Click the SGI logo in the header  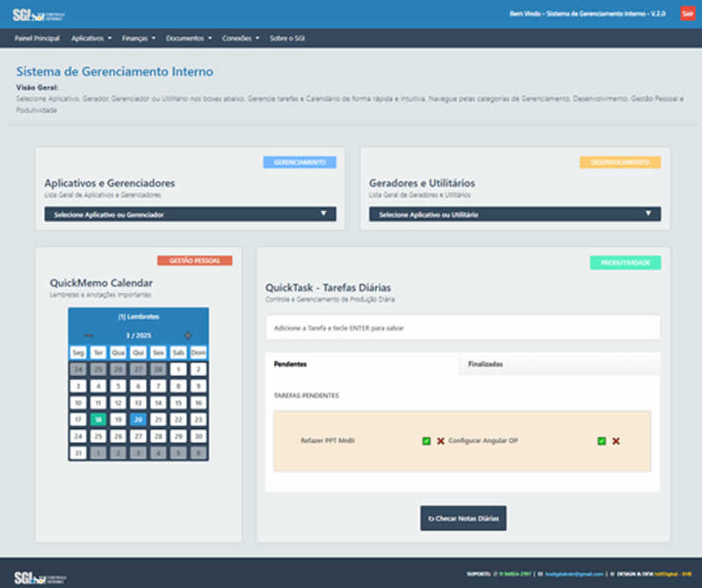click(x=32, y=15)
